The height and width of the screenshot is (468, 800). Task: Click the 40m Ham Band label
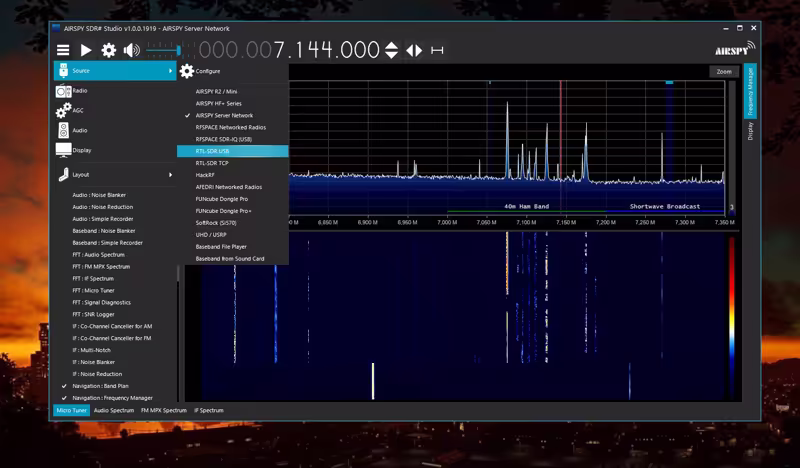[527, 207]
